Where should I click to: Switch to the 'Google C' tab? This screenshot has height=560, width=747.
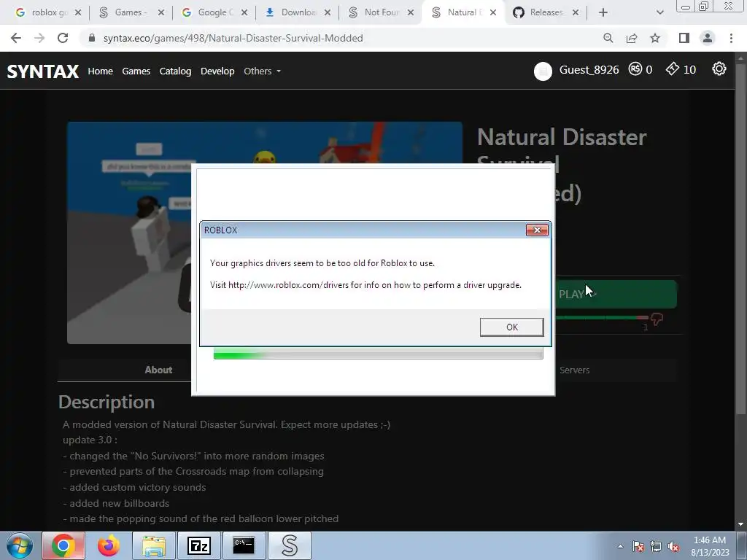[x=216, y=12]
